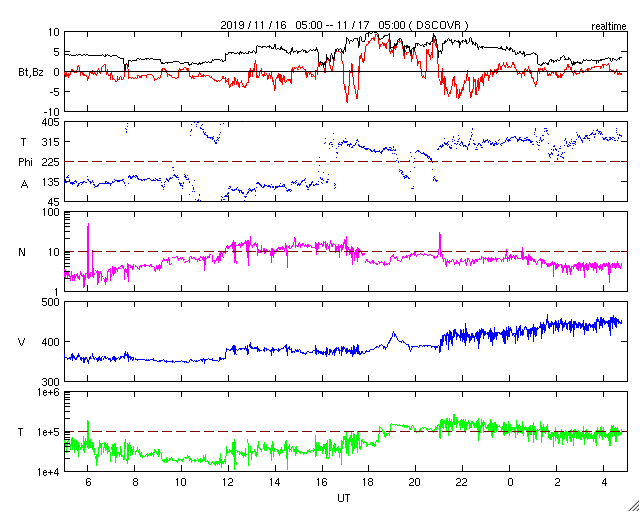Click the "400" tick on V panel
Screen dimensions: 640x512
[x=51, y=342]
